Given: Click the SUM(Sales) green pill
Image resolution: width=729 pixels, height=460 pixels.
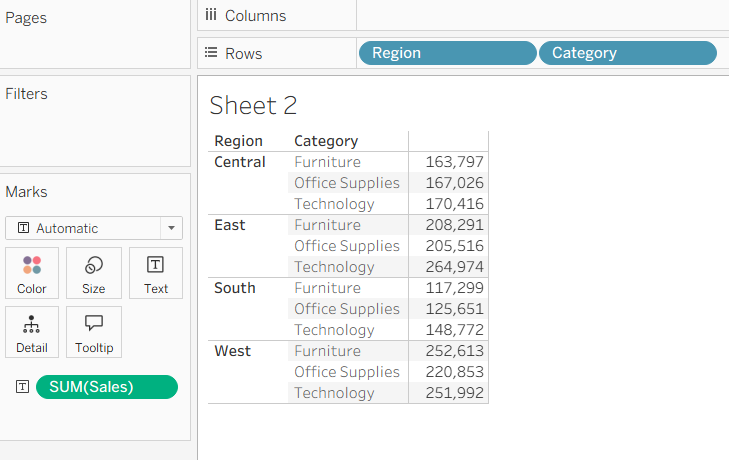Looking at the screenshot, I should (x=106, y=387).
